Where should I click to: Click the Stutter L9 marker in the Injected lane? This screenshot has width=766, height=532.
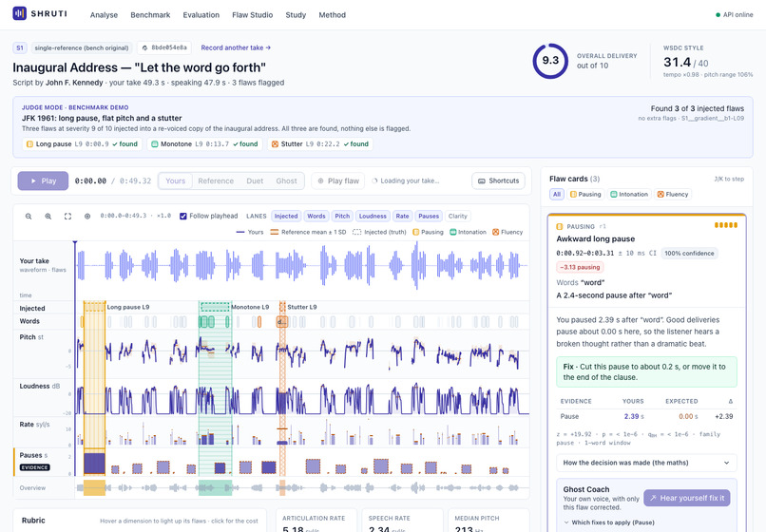click(x=282, y=307)
